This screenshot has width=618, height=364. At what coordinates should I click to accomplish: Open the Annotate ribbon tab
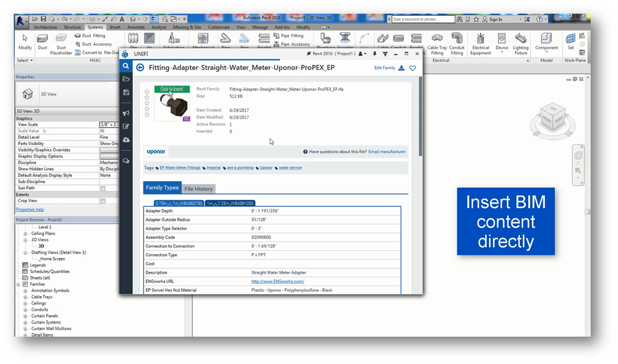click(136, 27)
